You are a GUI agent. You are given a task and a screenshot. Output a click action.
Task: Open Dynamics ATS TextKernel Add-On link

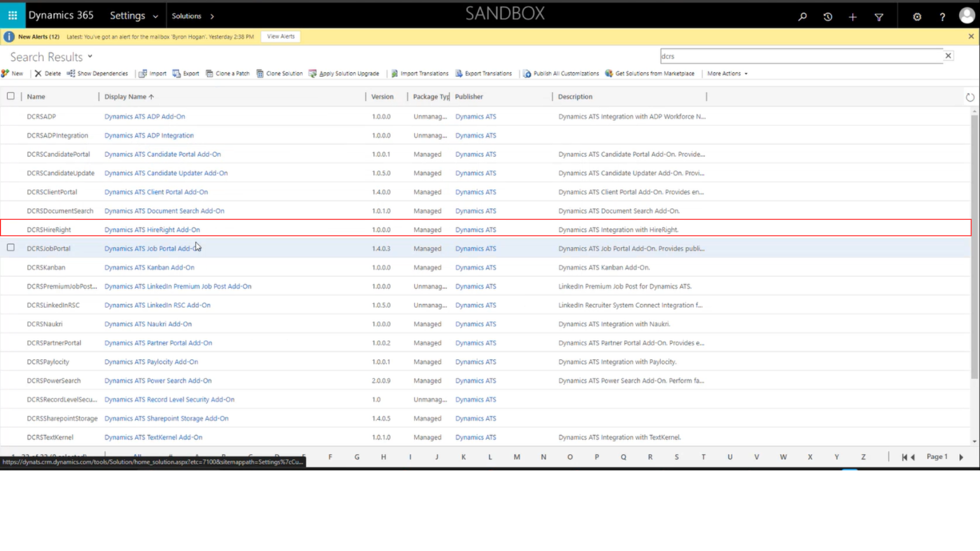[x=154, y=437]
